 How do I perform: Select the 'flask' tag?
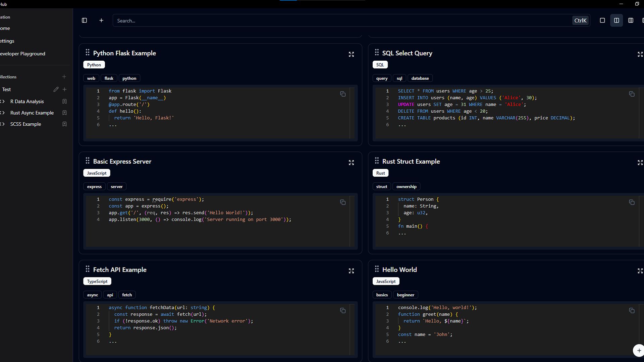pyautogui.click(x=109, y=78)
